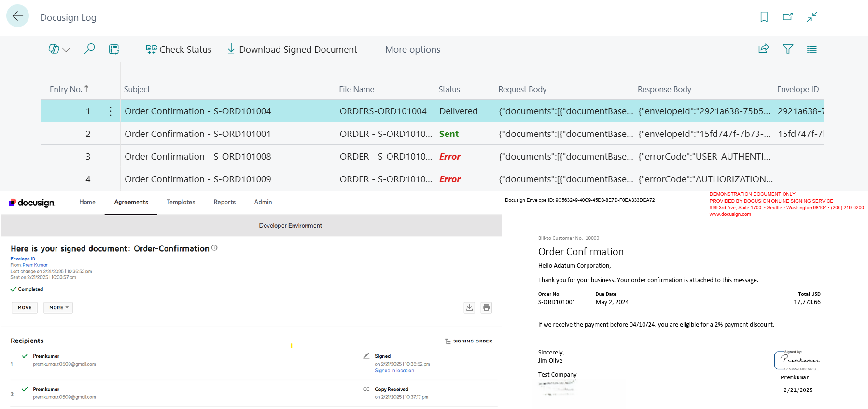Sort by Entry No. column header
Screen dimensions: 868x409
69,89
